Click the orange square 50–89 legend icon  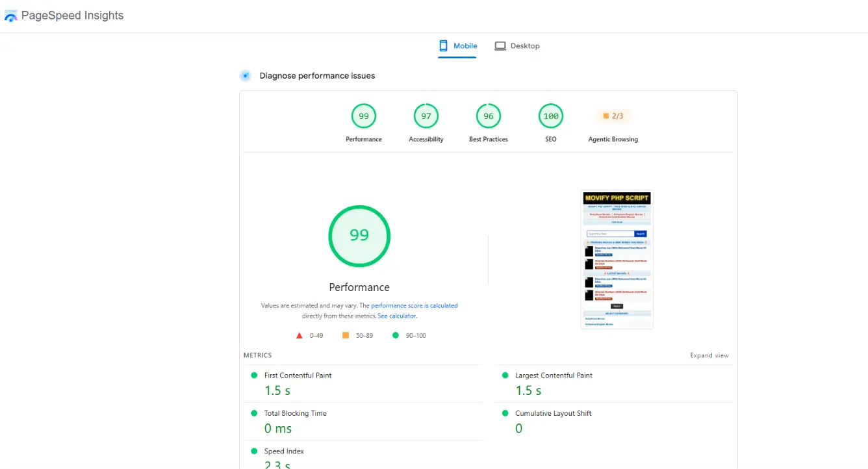(x=346, y=335)
